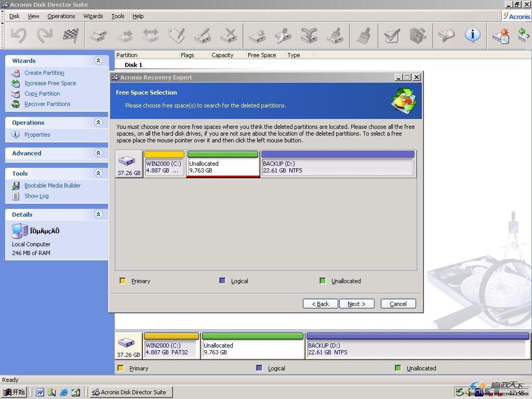The width and height of the screenshot is (532, 399).
Task: Click the Wipe brush toolbar icon
Action: (x=363, y=36)
